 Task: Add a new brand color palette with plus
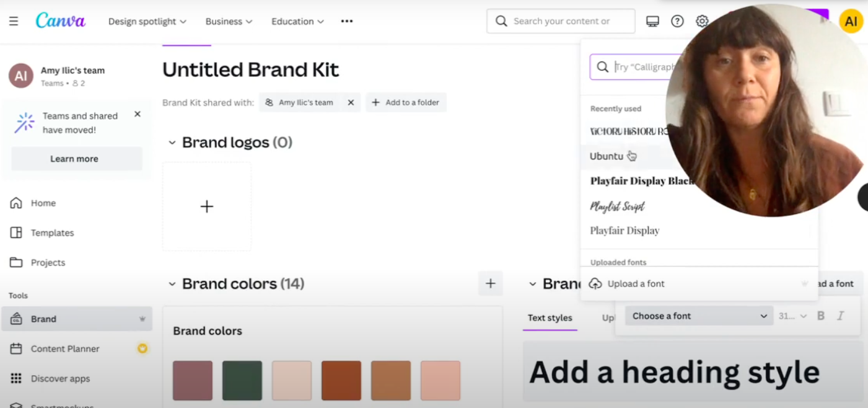click(x=491, y=283)
